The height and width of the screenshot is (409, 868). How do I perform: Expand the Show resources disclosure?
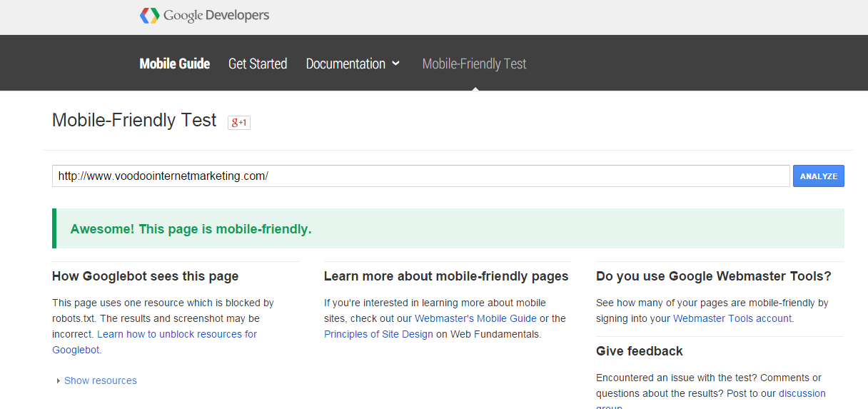96,380
